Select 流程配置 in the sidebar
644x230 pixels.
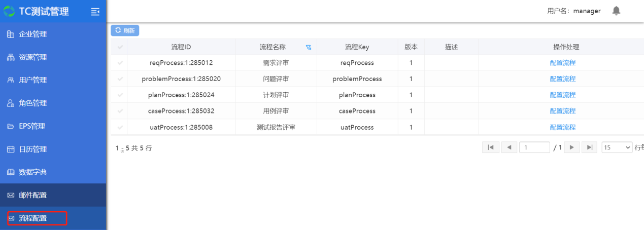33,218
